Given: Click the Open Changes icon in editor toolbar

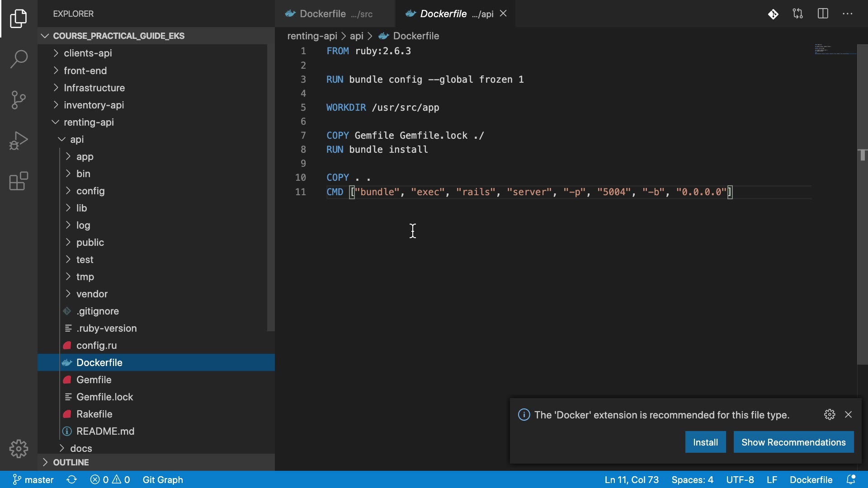Looking at the screenshot, I should (798, 14).
